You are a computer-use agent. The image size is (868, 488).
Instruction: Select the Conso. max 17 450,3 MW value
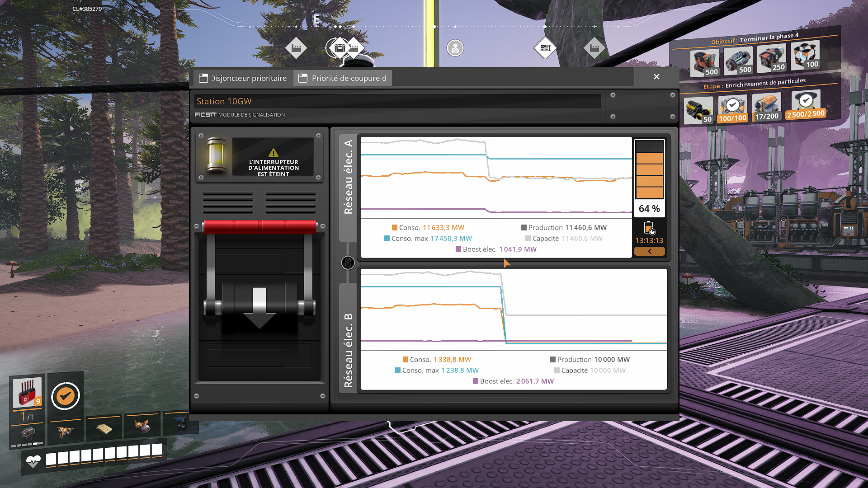pyautogui.click(x=451, y=239)
